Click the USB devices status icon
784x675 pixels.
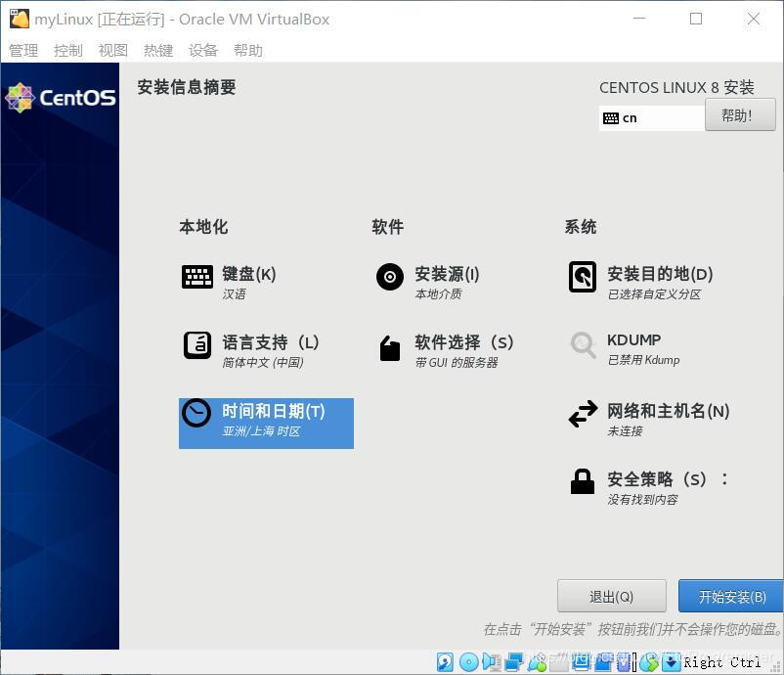pyautogui.click(x=537, y=662)
